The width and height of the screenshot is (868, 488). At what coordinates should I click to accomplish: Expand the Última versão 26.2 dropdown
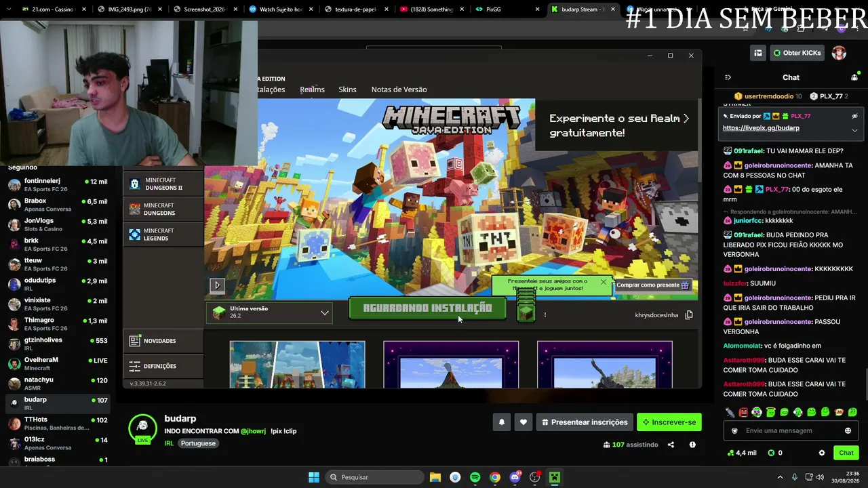pyautogui.click(x=270, y=312)
